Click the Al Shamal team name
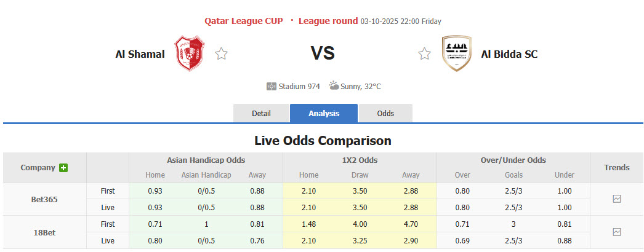644x252 pixels. 140,54
